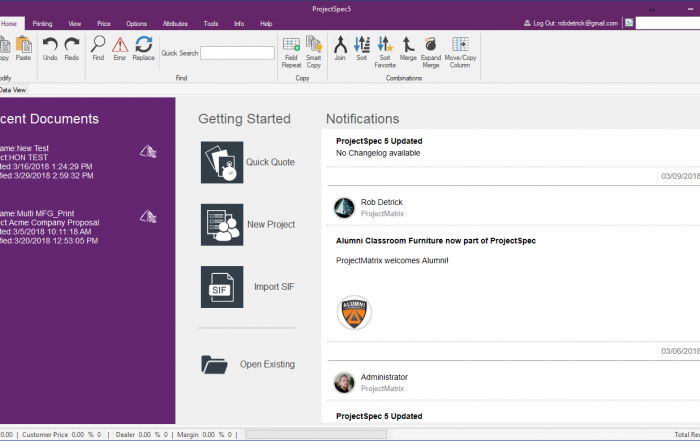Click the 03/06/2018 notification date

pos(680,351)
